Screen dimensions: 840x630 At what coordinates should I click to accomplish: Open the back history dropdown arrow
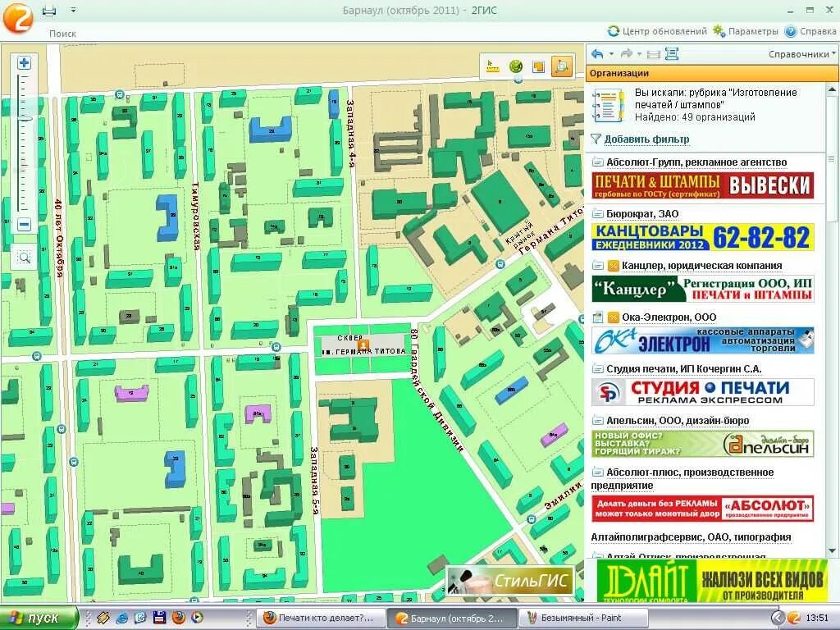click(611, 54)
